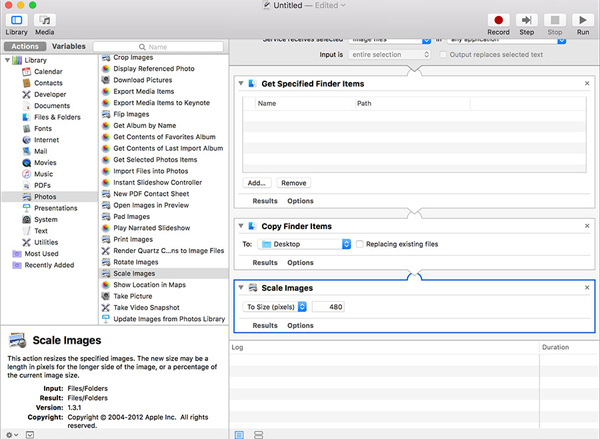Click the Remove button
Viewport: 600px width, 439px height.
(294, 183)
